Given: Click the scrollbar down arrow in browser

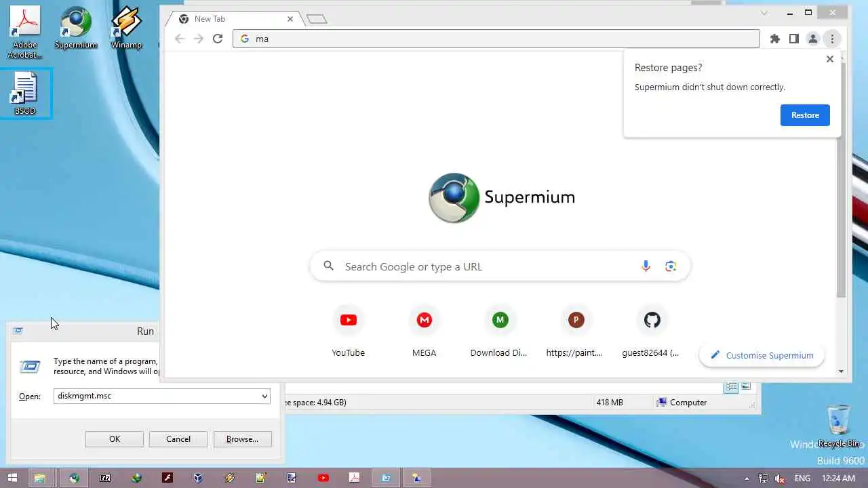Looking at the screenshot, I should [841, 371].
